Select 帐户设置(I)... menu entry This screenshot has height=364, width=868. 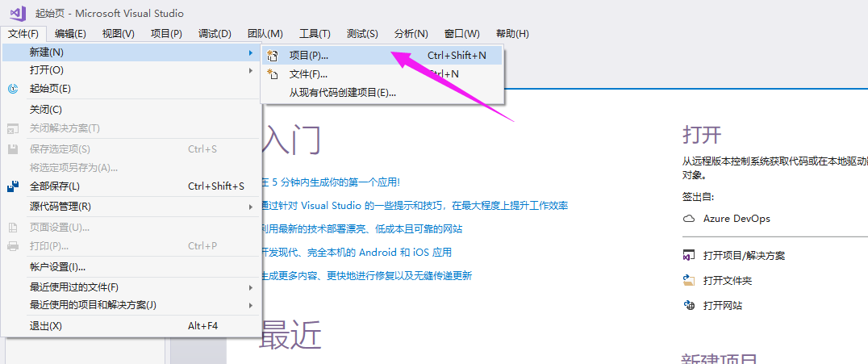click(131, 267)
